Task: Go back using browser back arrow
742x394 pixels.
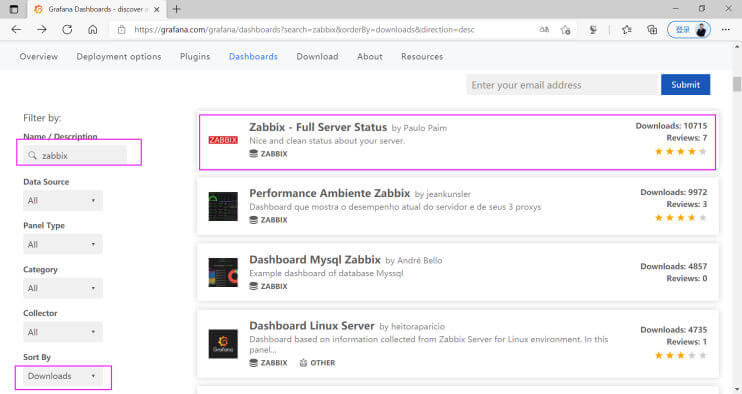Action: pos(17,29)
